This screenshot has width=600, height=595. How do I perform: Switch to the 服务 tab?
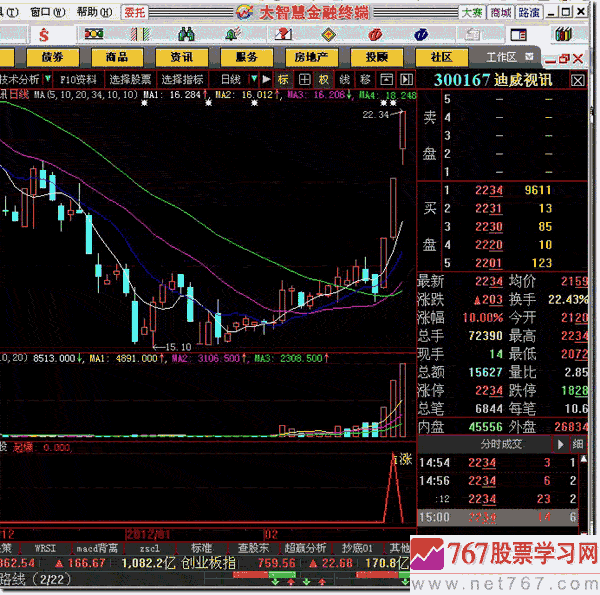[247, 57]
